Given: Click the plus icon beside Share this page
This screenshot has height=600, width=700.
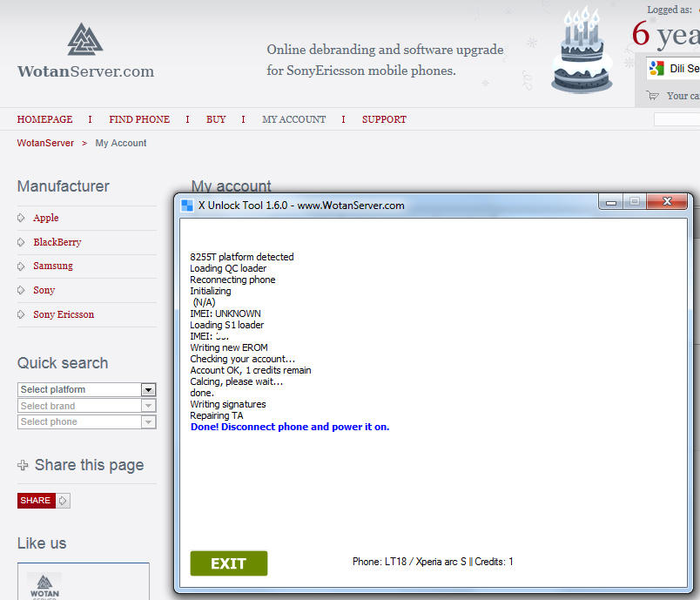Looking at the screenshot, I should click(23, 465).
